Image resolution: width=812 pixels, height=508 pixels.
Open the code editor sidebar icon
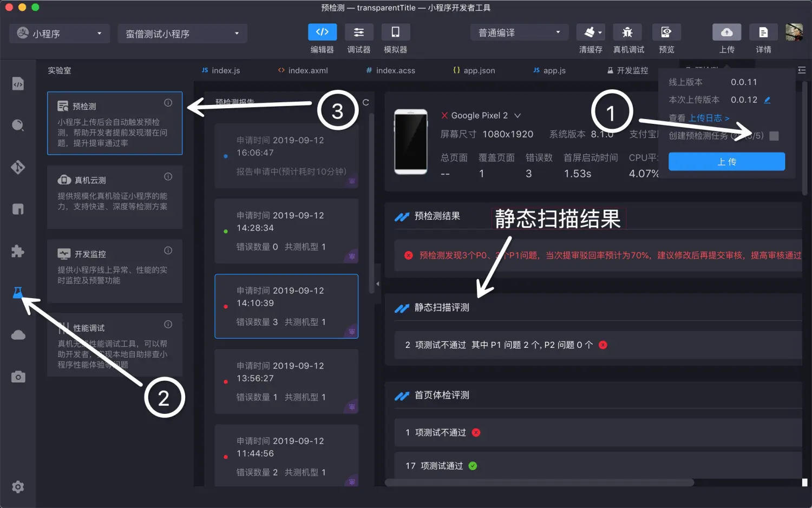[x=18, y=84]
